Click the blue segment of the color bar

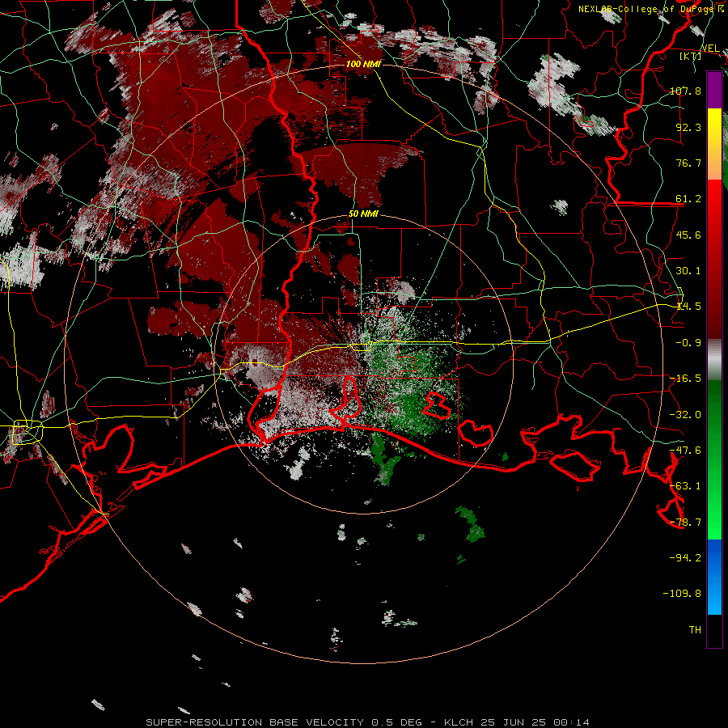[x=714, y=577]
